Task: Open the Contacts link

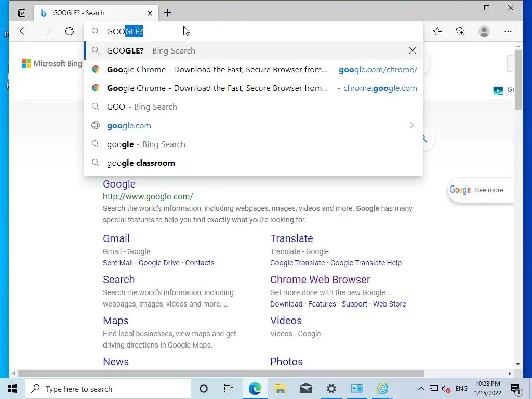Action: tap(199, 263)
